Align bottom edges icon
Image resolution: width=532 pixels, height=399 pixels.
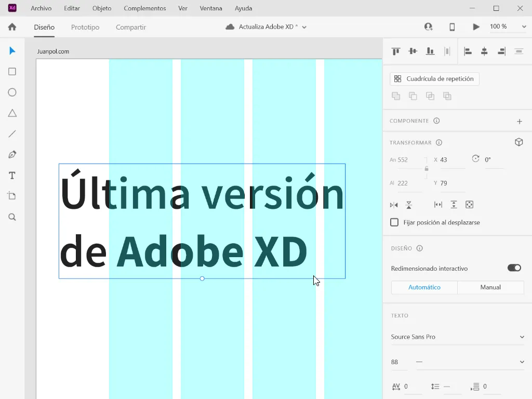coord(430,51)
